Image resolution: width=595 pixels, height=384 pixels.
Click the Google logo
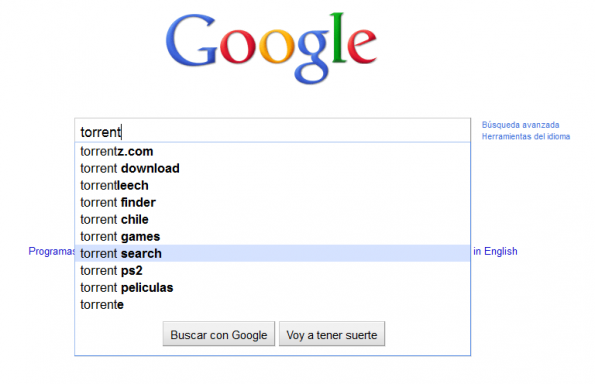tap(271, 48)
